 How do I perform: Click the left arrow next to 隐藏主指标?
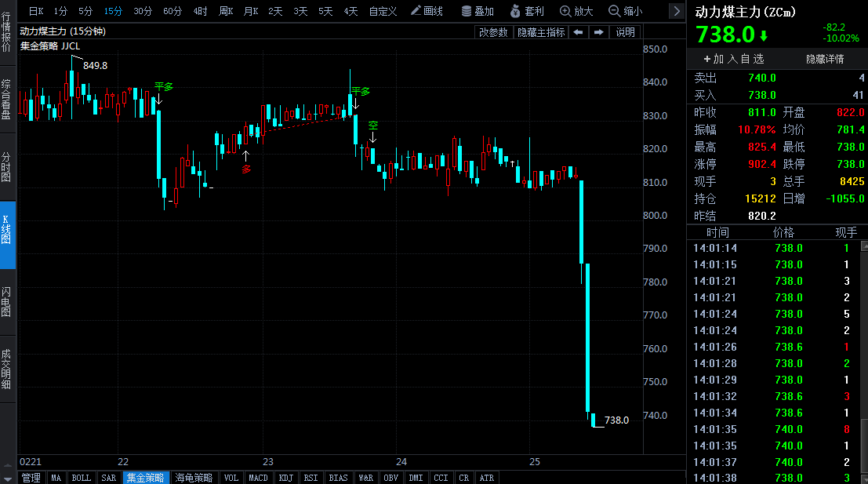click(x=578, y=32)
